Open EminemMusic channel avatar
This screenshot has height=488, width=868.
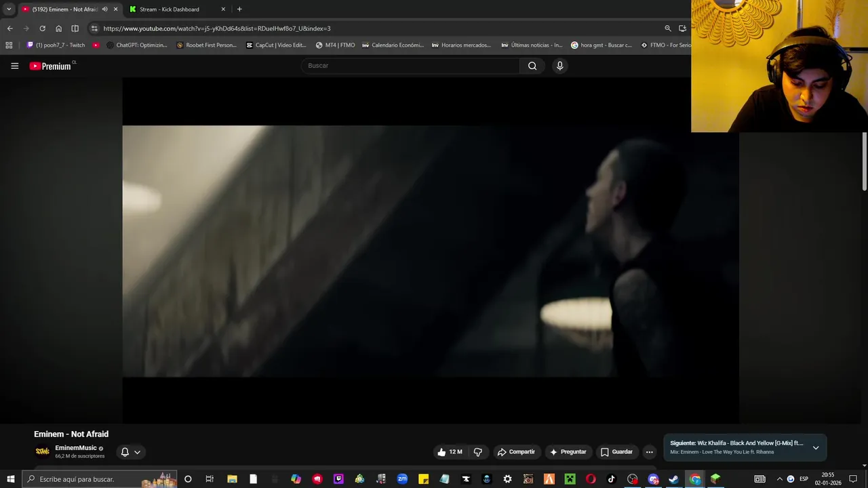pos(43,451)
